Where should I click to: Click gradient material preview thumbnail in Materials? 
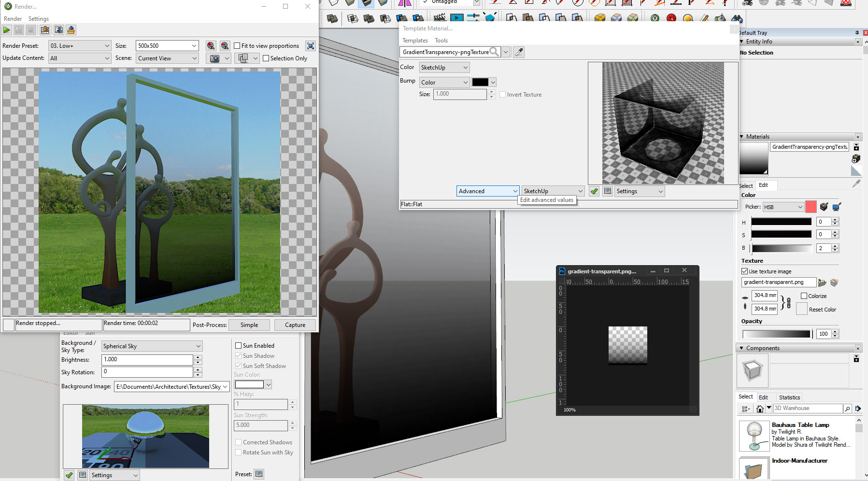(754, 158)
